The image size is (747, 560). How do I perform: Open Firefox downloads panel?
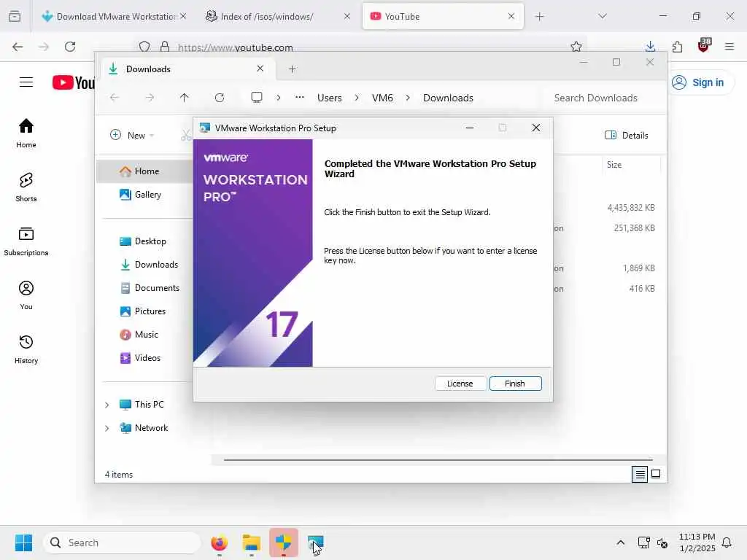(x=650, y=46)
